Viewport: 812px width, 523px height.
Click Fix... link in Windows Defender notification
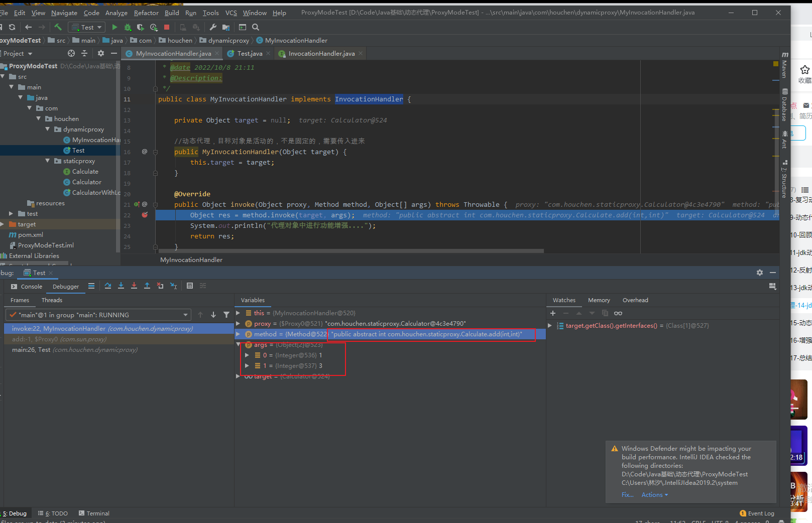tap(627, 495)
